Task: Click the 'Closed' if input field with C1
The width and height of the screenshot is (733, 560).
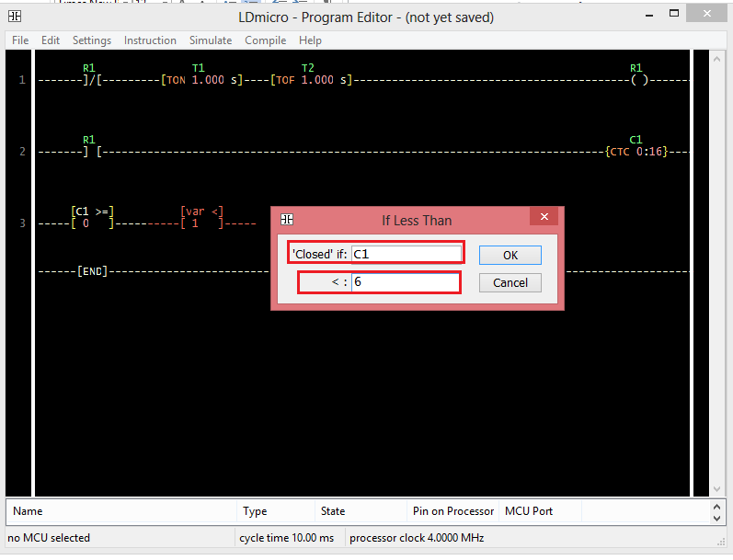Action: [x=407, y=255]
